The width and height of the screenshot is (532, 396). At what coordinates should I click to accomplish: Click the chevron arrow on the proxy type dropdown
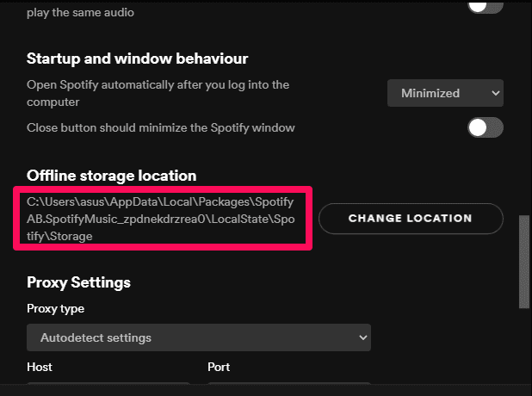tap(362, 337)
